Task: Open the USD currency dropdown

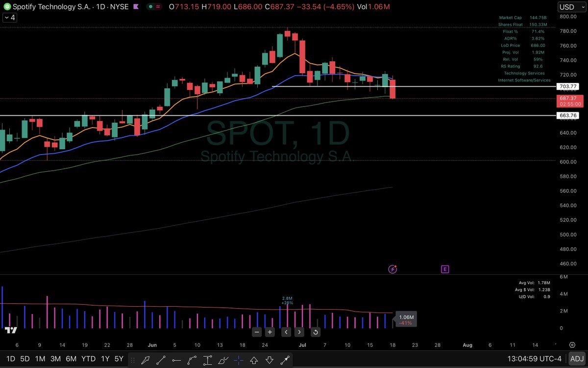Action: (572, 7)
